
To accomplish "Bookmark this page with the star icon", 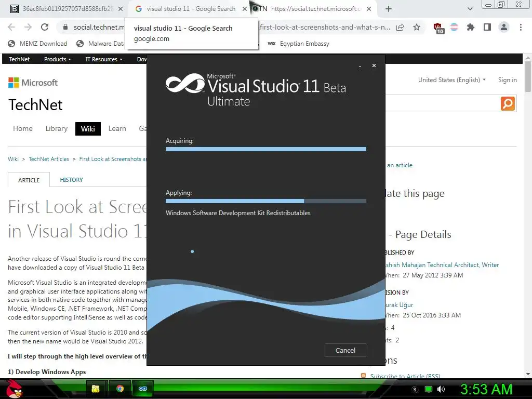I will click(x=417, y=27).
